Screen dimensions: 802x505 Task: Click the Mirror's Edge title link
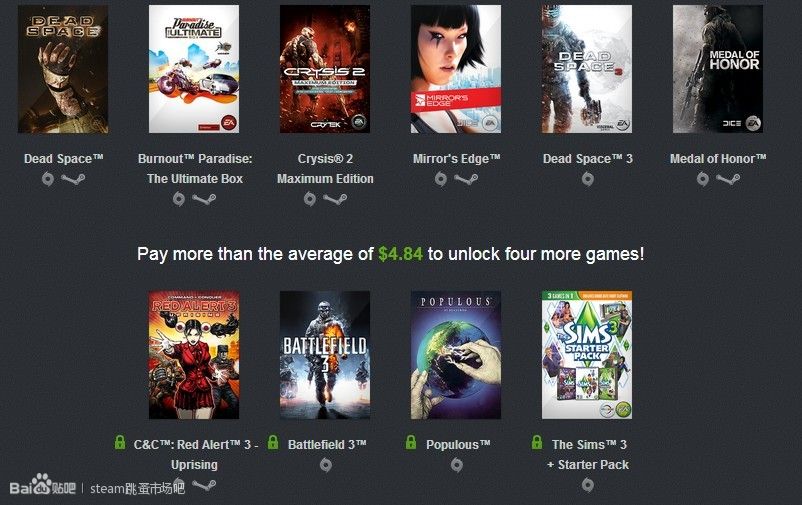(x=456, y=159)
